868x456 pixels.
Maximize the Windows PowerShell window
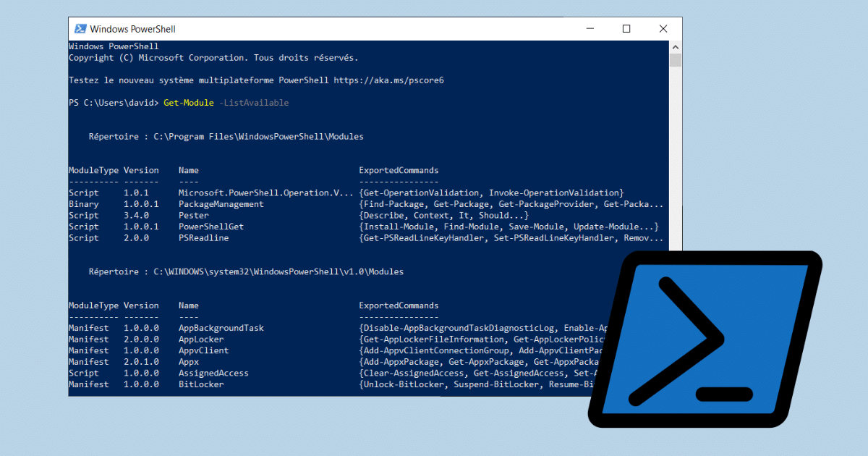point(626,29)
